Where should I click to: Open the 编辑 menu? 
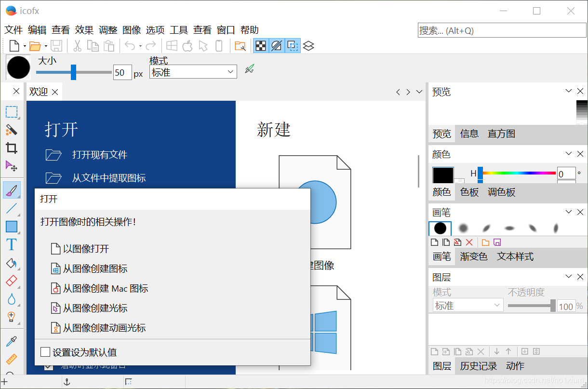tap(37, 30)
